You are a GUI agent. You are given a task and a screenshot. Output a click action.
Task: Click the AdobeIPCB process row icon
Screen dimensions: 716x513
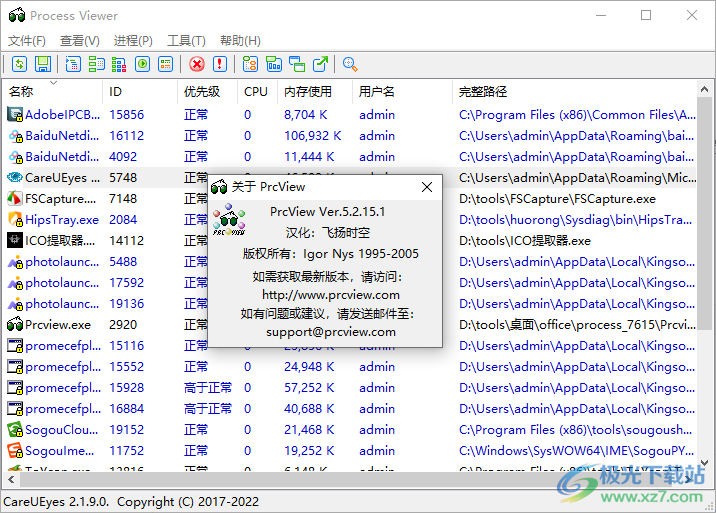(x=15, y=115)
